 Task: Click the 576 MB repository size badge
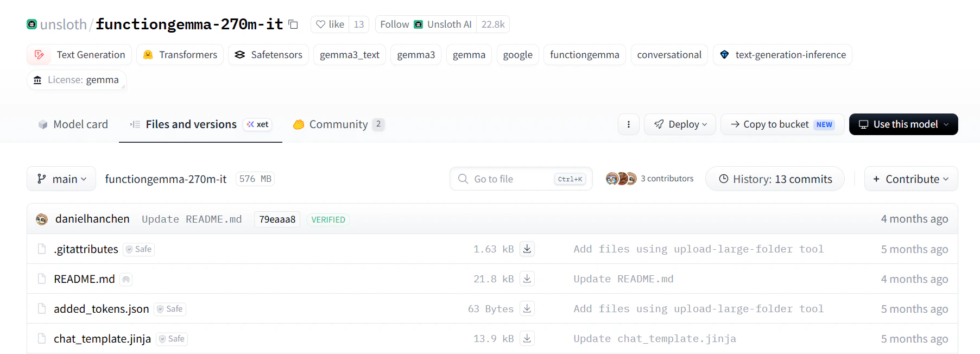click(255, 179)
